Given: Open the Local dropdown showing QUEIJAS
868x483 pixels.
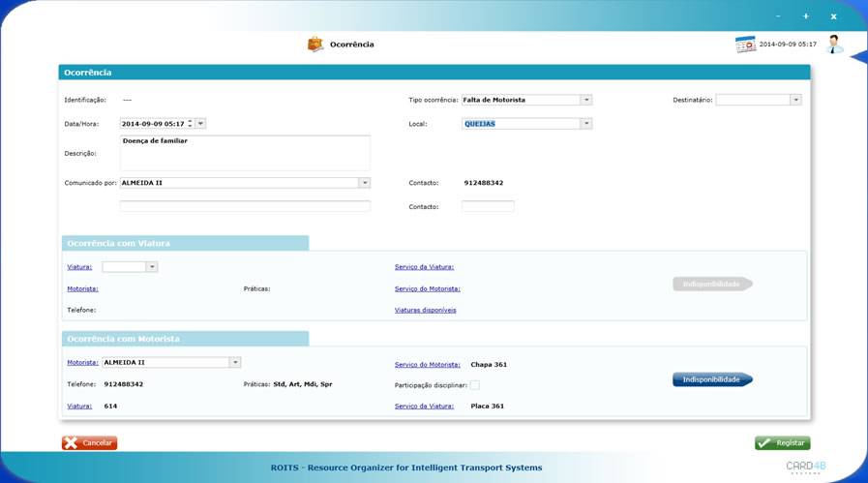Looking at the screenshot, I should tap(586, 124).
